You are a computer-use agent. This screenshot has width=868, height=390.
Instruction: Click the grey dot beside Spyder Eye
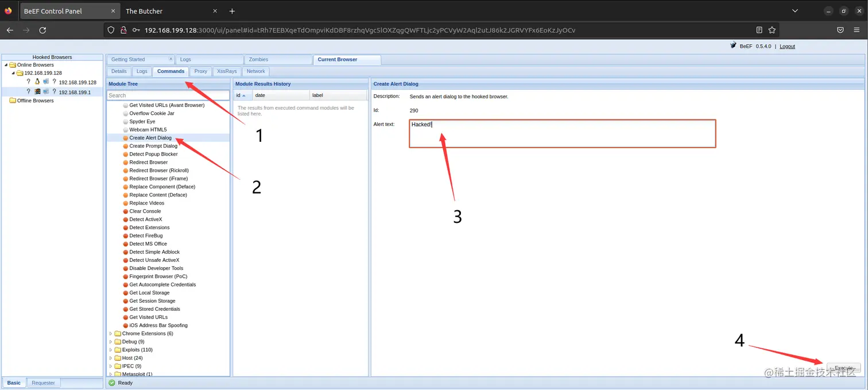tap(125, 122)
